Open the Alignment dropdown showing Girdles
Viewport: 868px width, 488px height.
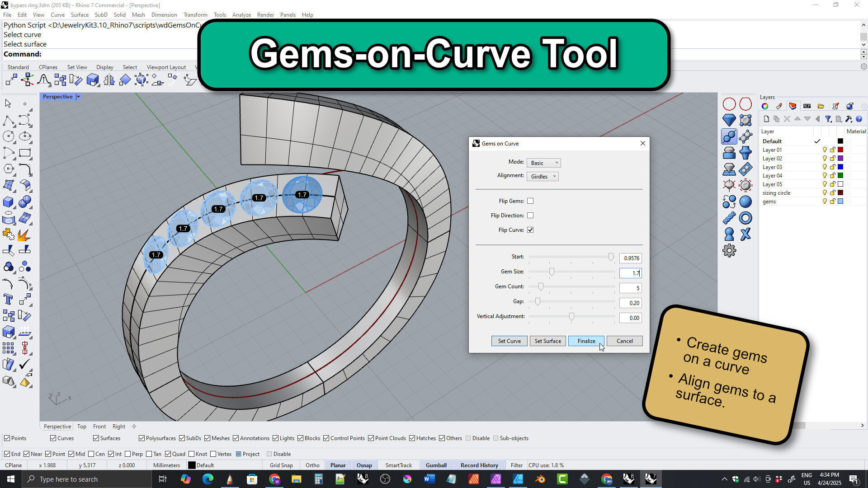[x=542, y=177]
